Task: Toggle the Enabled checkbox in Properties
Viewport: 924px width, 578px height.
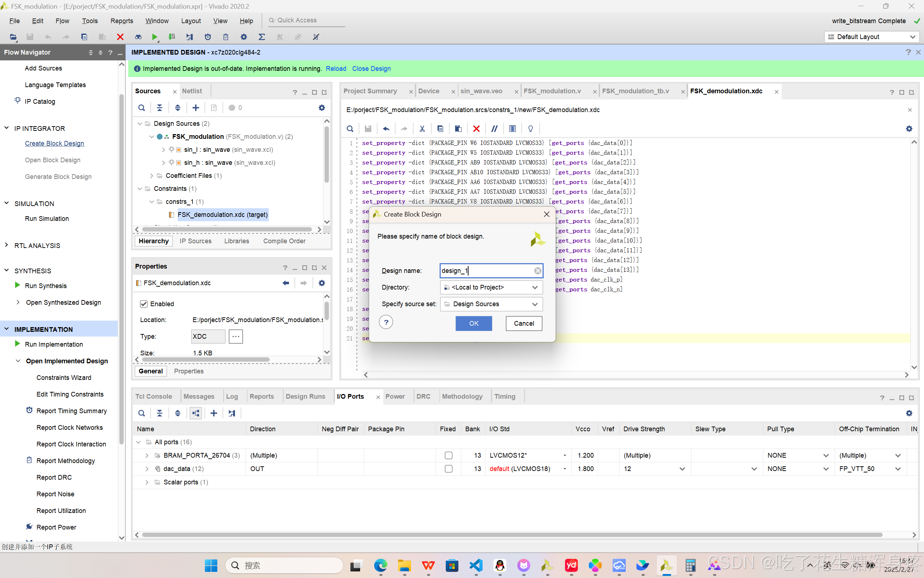Action: tap(144, 304)
